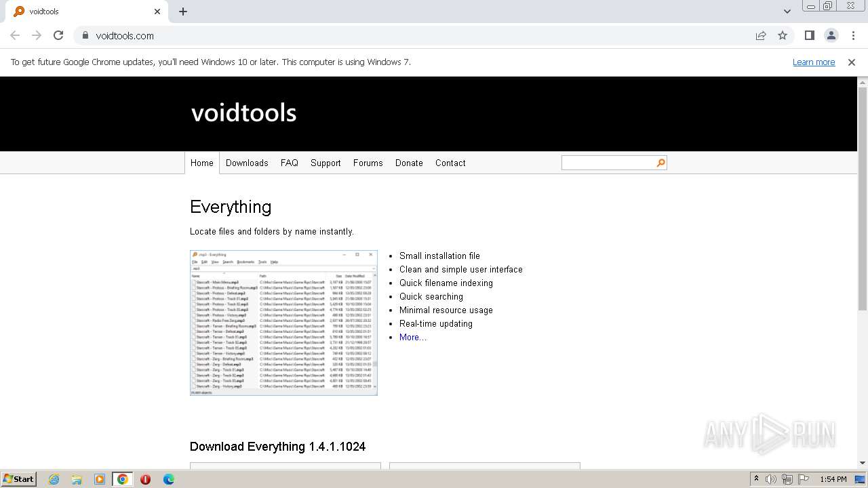Click the page vertical scrollbar thumb
The width and height of the screenshot is (868, 488).
pos(863,198)
